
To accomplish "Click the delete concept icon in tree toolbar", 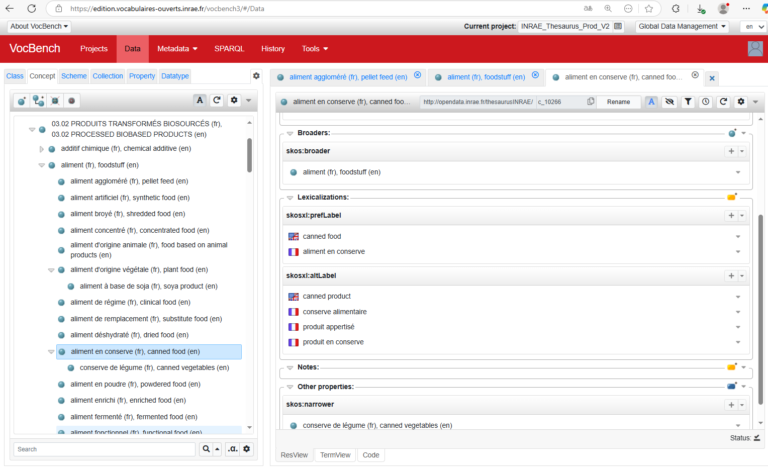I will tap(55, 101).
